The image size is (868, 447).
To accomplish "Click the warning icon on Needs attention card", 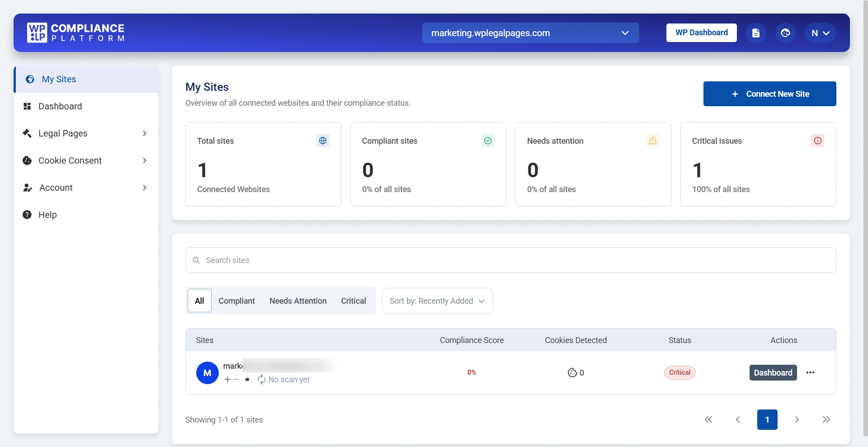I will click(x=653, y=141).
